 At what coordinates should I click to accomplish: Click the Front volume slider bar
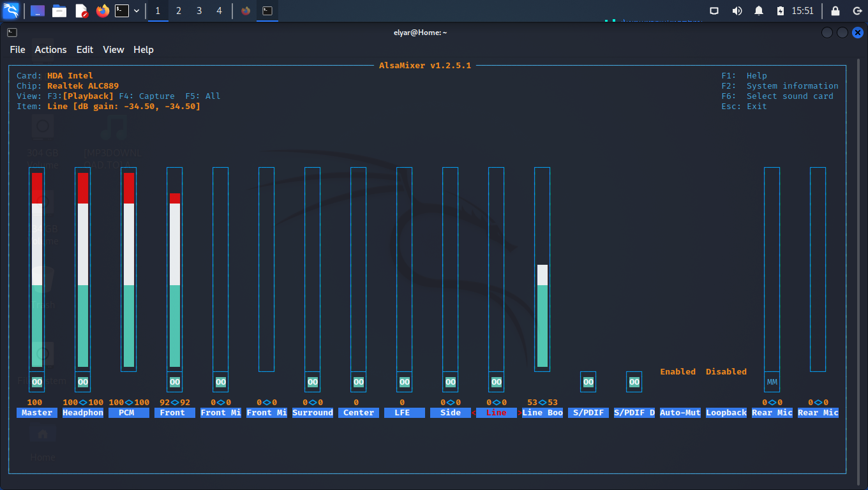(x=175, y=269)
